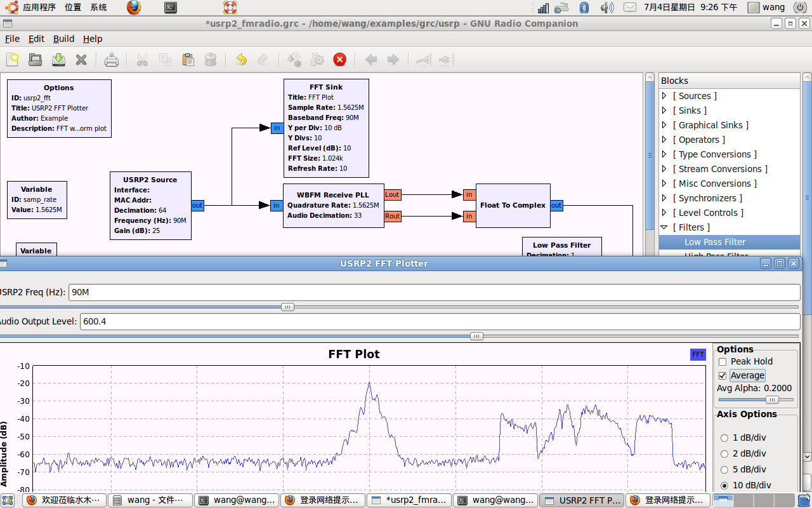Click the Bluetooth tray icon

pyautogui.click(x=584, y=8)
